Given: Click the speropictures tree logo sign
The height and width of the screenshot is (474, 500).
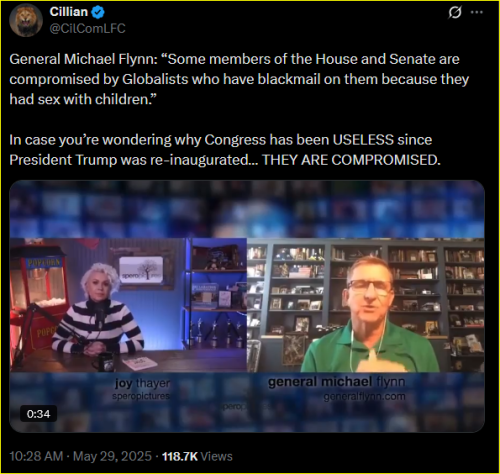Looking at the screenshot, I should [x=141, y=270].
